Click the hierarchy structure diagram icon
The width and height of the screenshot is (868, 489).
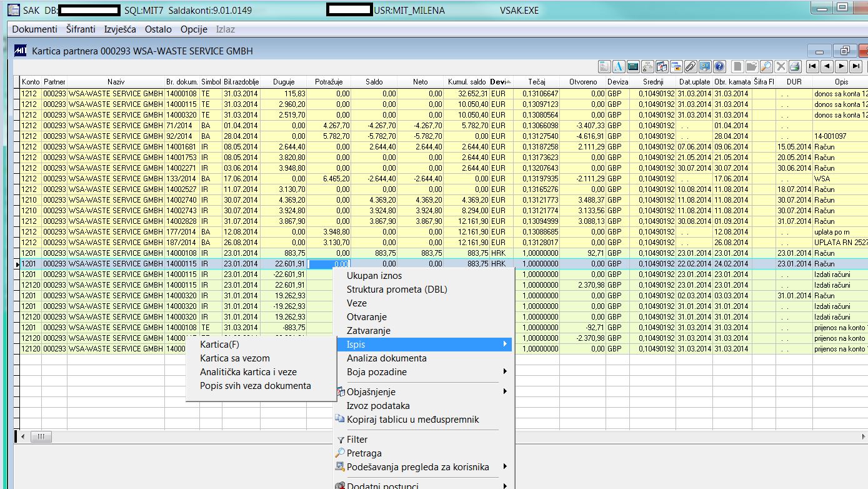(x=647, y=66)
